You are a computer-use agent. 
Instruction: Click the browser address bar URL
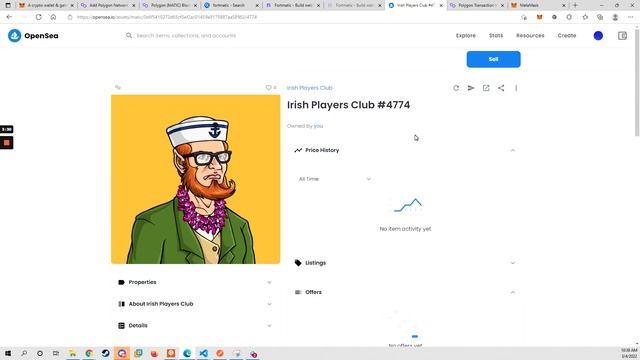point(167,17)
